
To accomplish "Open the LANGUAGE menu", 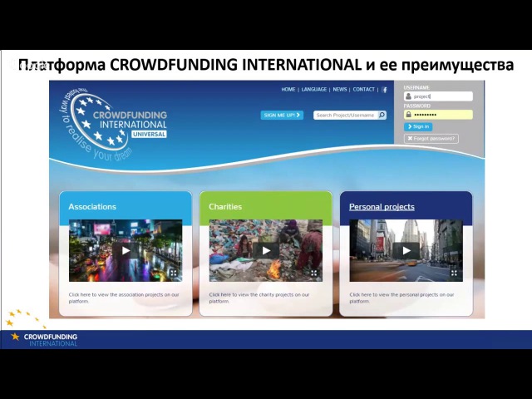I will pos(314,89).
